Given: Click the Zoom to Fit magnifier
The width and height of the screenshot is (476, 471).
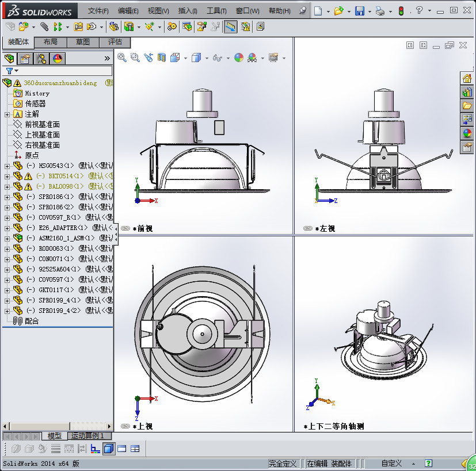Looking at the screenshot, I should [x=122, y=58].
